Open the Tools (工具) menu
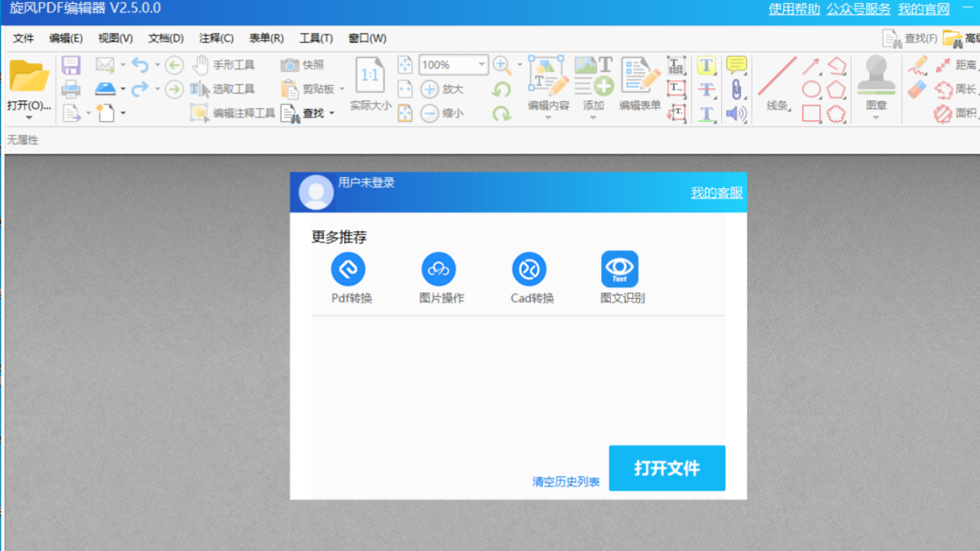 316,38
